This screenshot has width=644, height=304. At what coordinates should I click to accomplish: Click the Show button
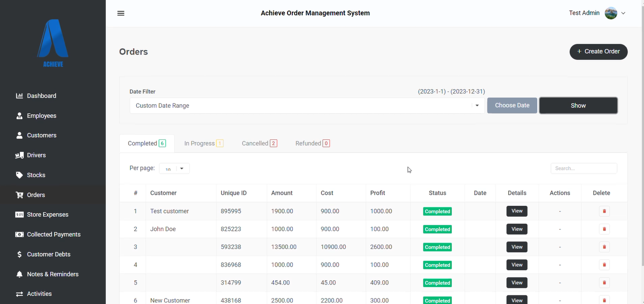(x=579, y=105)
